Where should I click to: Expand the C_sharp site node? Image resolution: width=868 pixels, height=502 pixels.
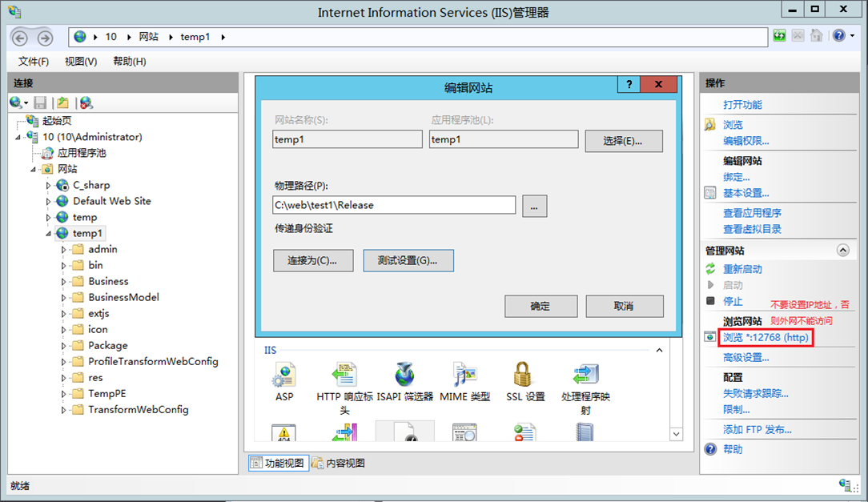point(48,185)
